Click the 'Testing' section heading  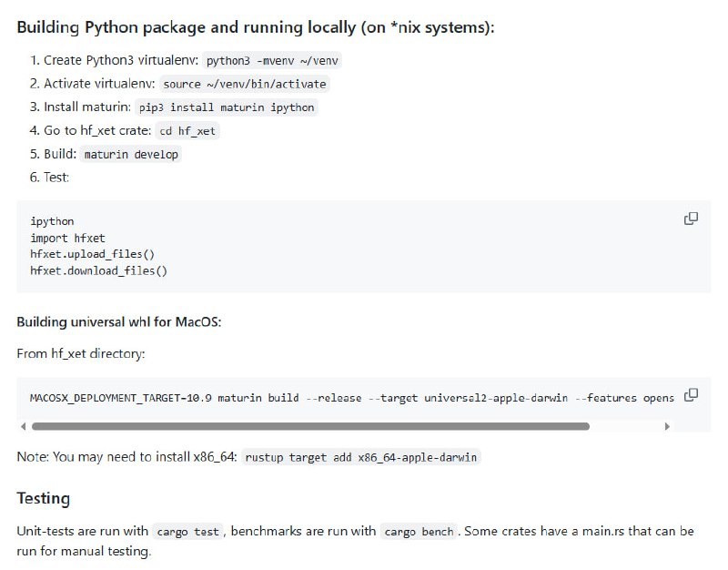tap(43, 499)
